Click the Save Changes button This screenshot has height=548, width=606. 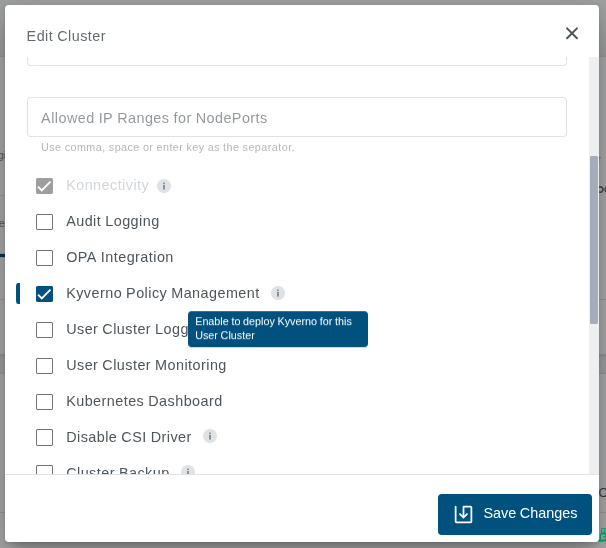[515, 514]
